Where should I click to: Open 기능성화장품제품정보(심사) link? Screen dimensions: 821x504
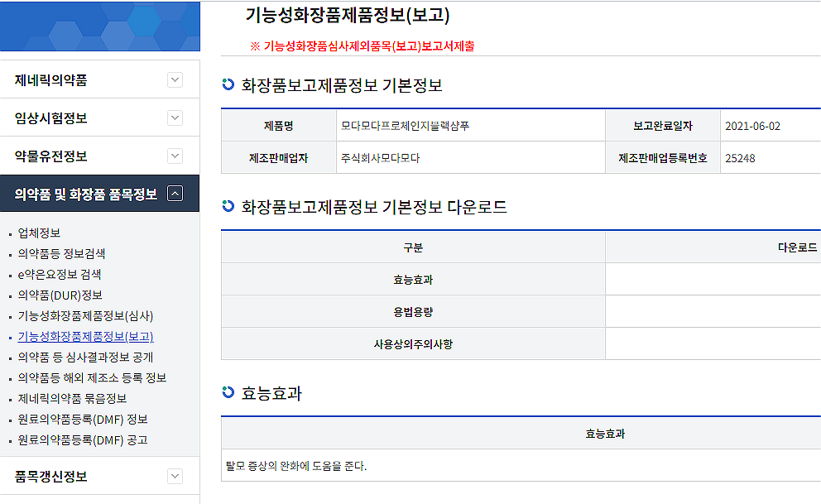coord(85,315)
